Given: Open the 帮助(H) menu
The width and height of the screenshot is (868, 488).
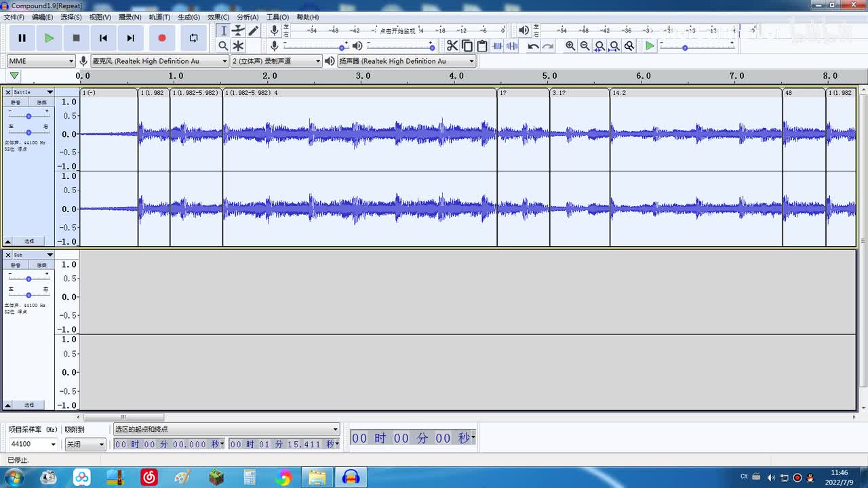Looking at the screenshot, I should point(307,17).
